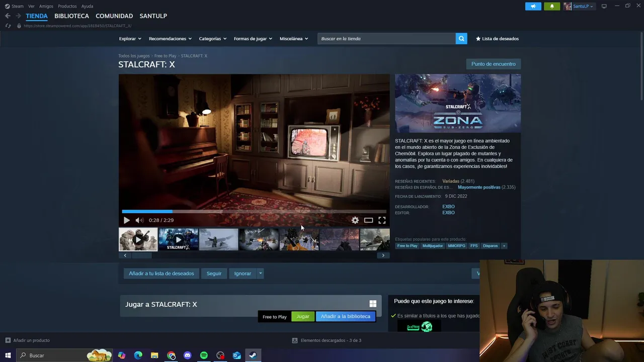Viewport: 644px width, 362px height.
Task: Open the Free to Play breadcrumb
Action: point(165,56)
